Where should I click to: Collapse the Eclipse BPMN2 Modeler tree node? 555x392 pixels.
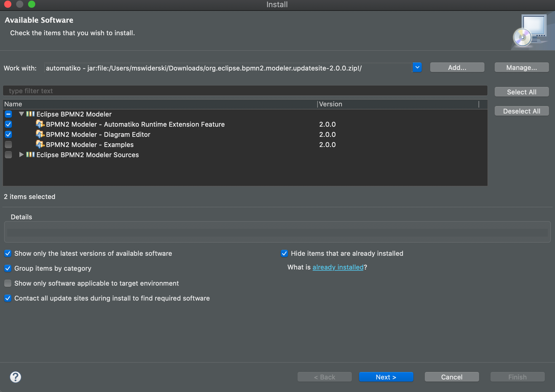pos(21,114)
